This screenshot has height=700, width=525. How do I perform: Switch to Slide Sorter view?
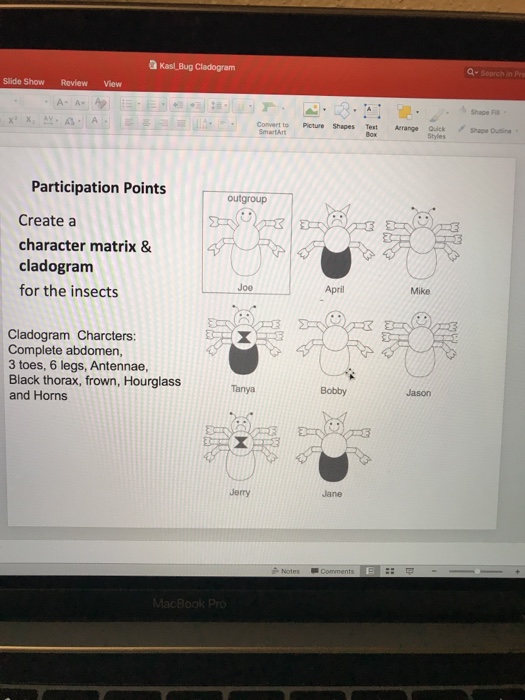coord(390,571)
